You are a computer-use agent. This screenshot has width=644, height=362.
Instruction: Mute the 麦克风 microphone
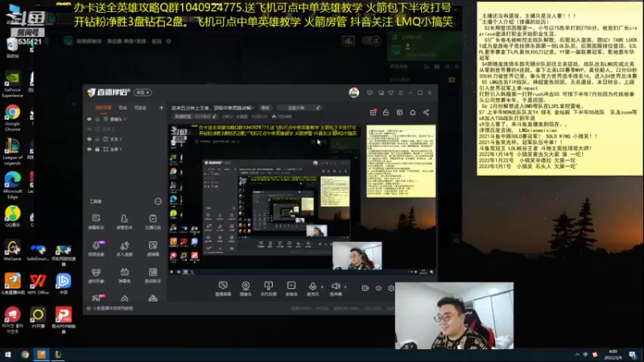pos(312,289)
